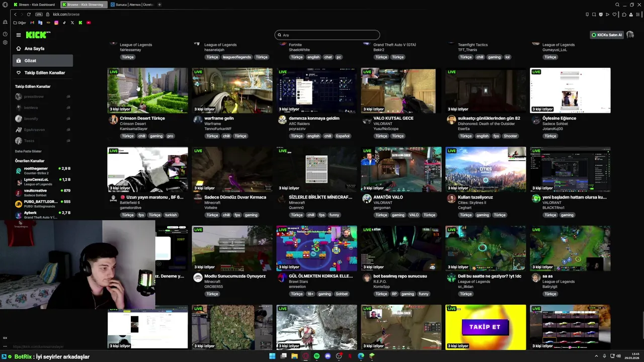Reload the kick.com page
Image resolution: width=644 pixels, height=362 pixels.
pos(29,14)
